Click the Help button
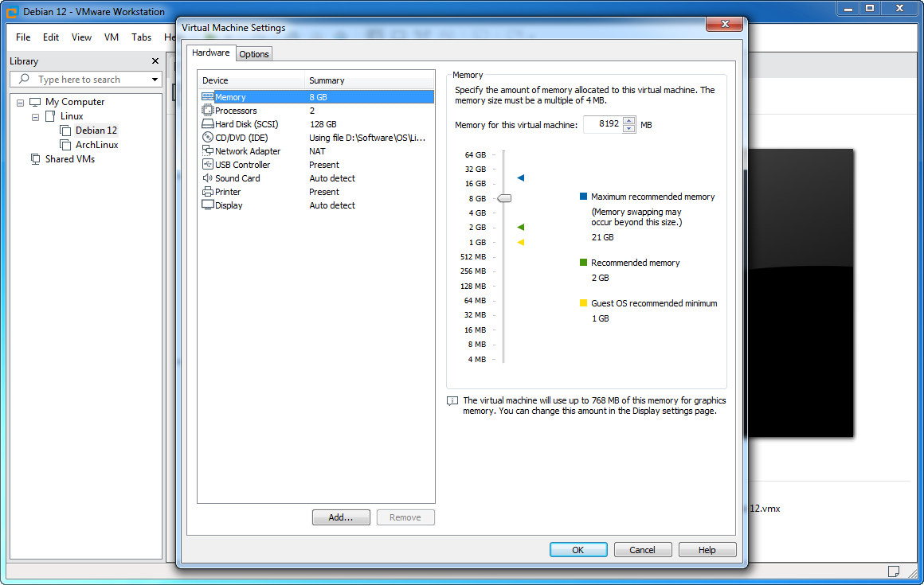 coord(707,550)
